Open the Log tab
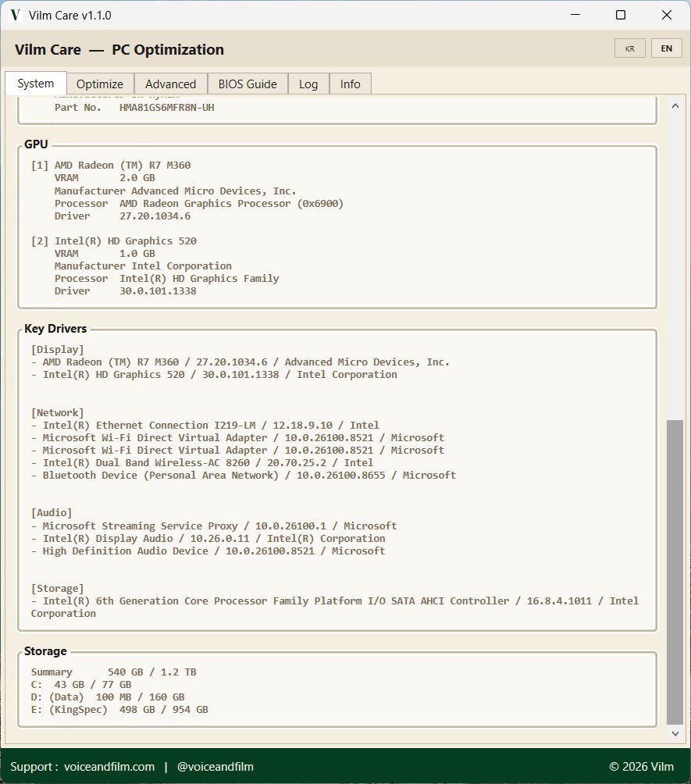Image resolution: width=691 pixels, height=784 pixels. tap(308, 84)
